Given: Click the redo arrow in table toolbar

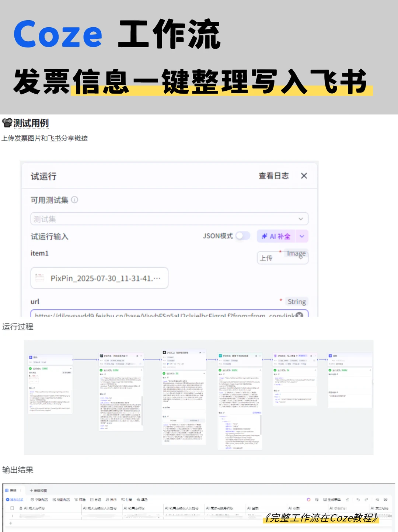Looking at the screenshot, I should pos(366,500).
